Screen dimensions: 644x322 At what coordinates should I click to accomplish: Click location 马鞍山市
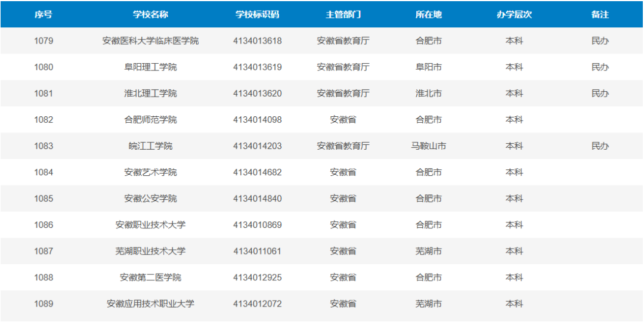point(428,146)
